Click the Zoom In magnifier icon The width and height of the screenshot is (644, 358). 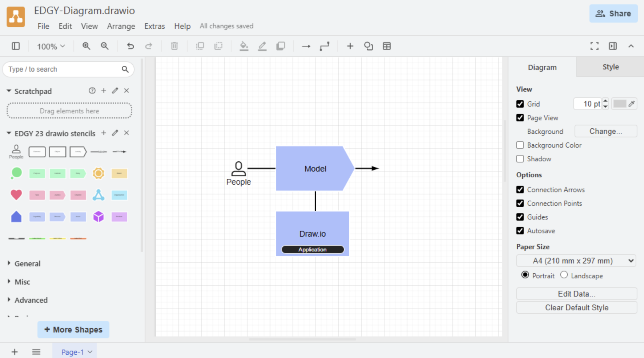point(86,46)
